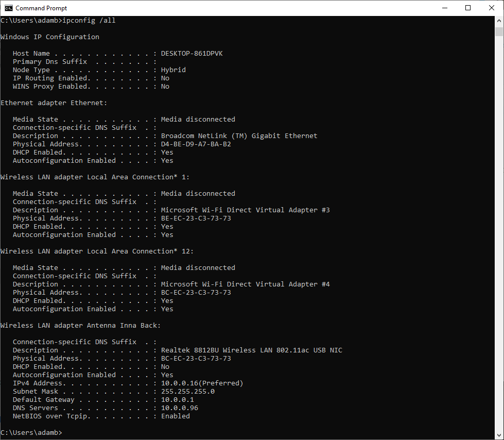Click subnet mask 255.255.255.0
504x440 pixels.
(x=188, y=392)
